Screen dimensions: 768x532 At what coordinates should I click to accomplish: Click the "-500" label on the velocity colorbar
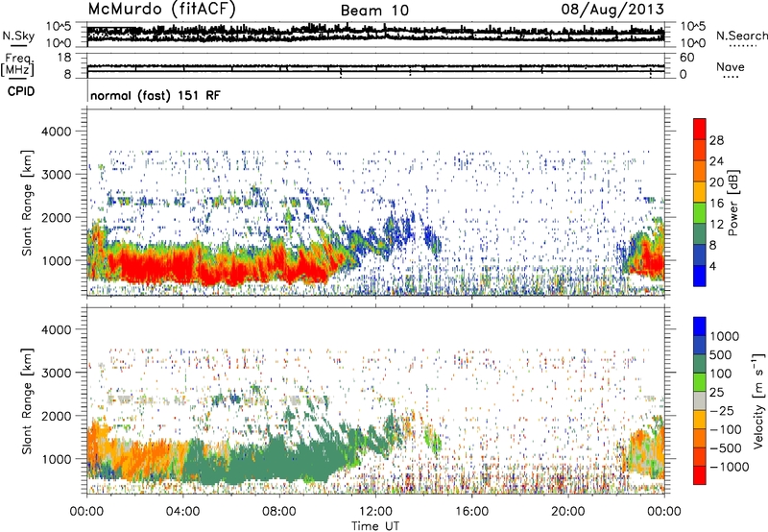pyautogui.click(x=726, y=448)
